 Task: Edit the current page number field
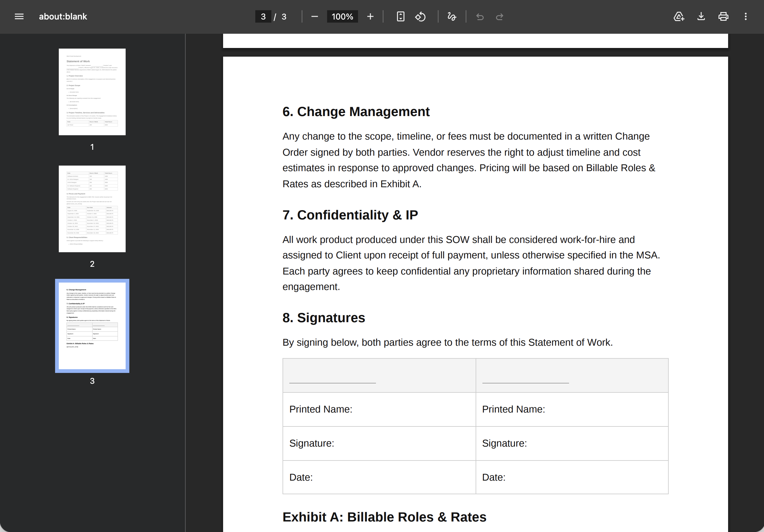(x=263, y=17)
